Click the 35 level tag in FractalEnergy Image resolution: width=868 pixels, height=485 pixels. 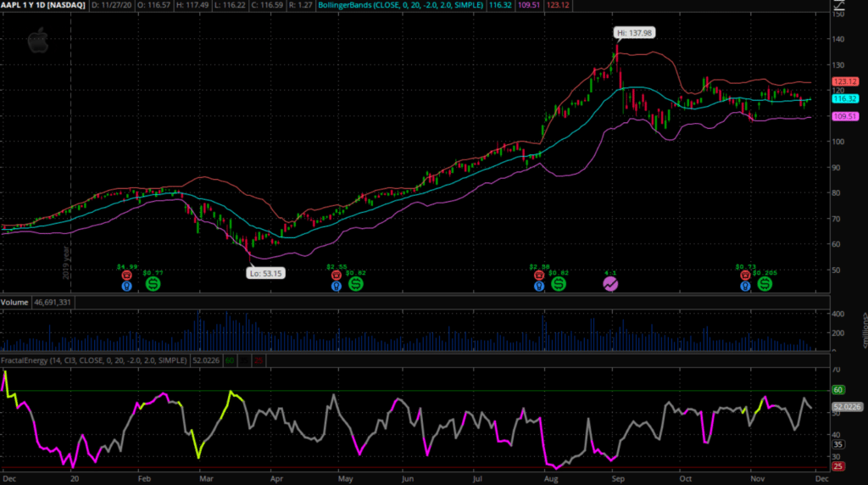coord(838,444)
